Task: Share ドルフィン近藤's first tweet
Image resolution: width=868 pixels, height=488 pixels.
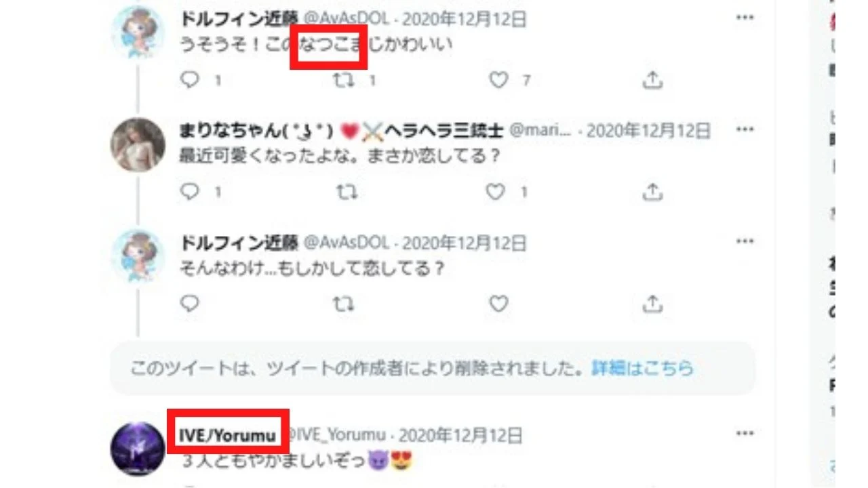Action: click(652, 81)
